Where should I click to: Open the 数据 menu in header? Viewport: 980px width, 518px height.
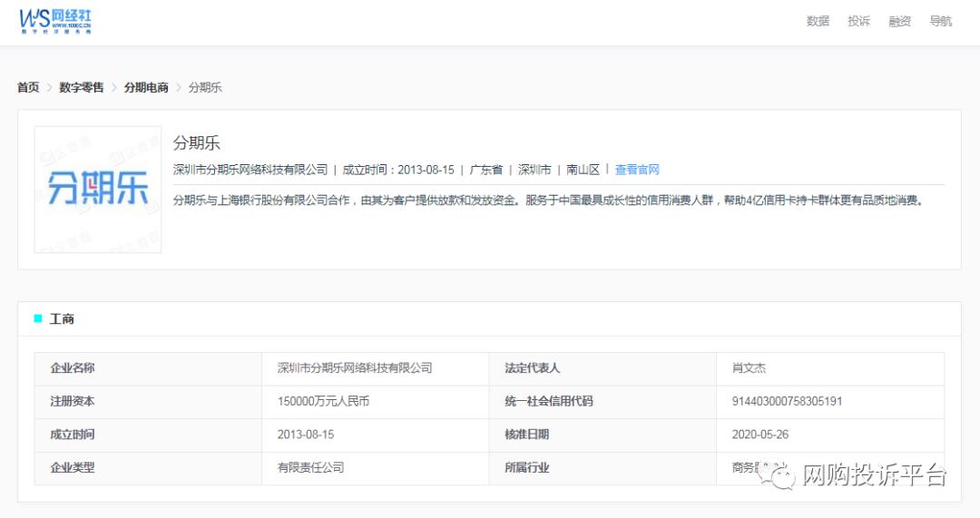coord(818,21)
